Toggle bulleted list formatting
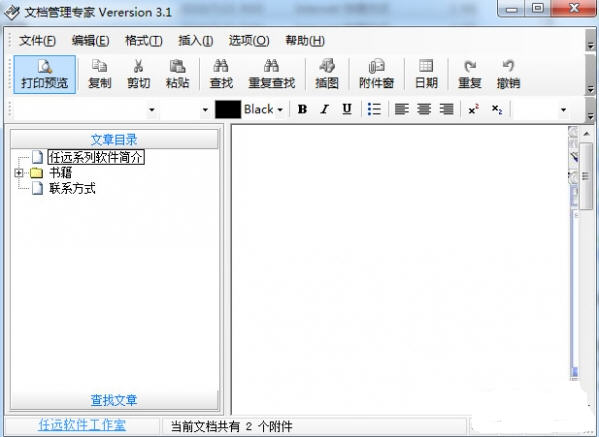The width and height of the screenshot is (599, 437). pos(374,109)
